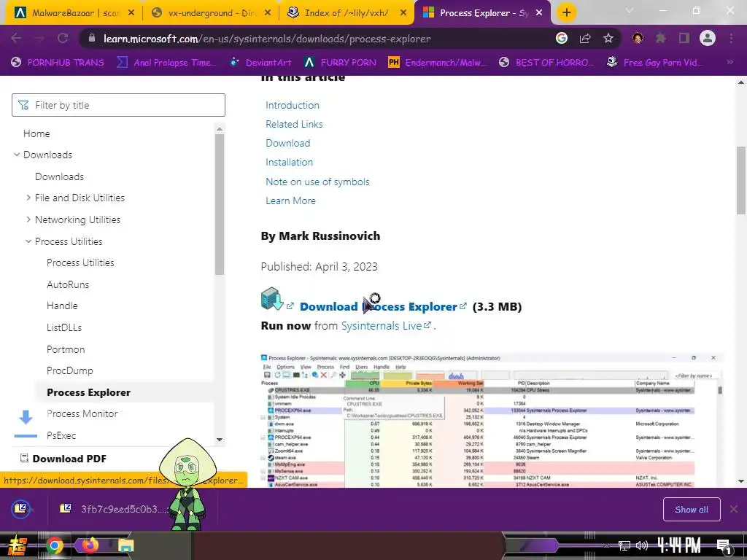The width and height of the screenshot is (747, 560).
Task: Collapse Process Utilities section
Action: click(28, 241)
